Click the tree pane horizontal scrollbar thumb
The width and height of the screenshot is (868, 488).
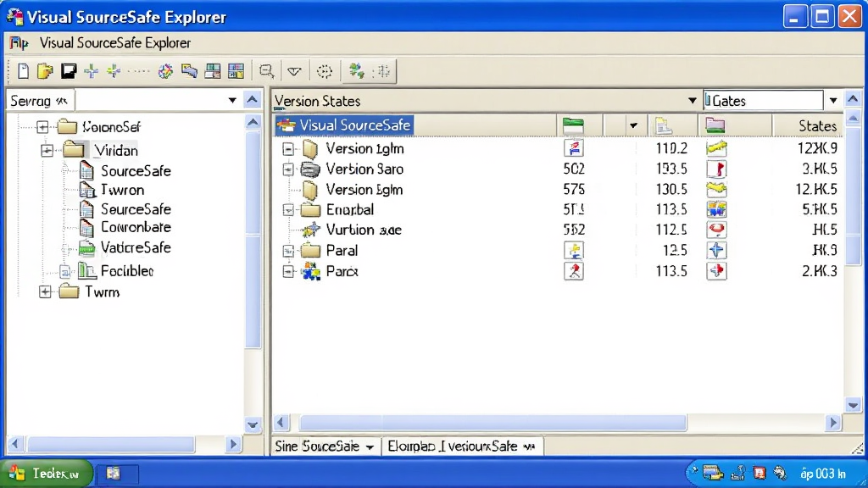coord(111,444)
